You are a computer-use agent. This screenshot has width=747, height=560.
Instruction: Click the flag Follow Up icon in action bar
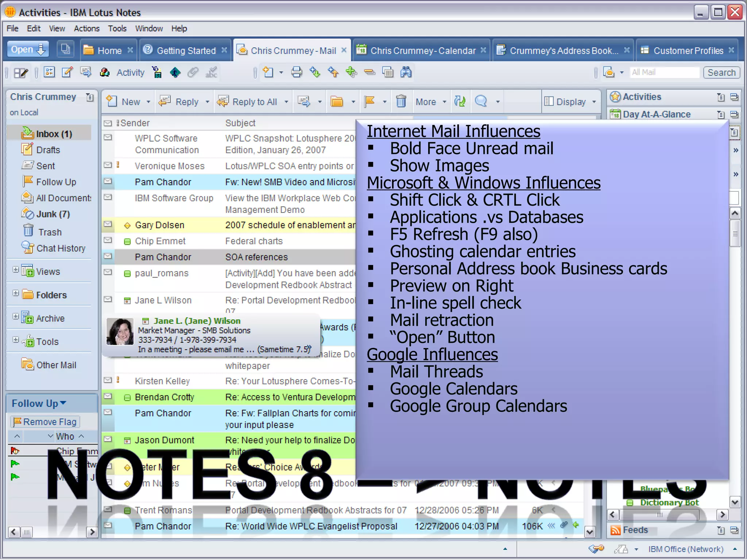point(370,101)
